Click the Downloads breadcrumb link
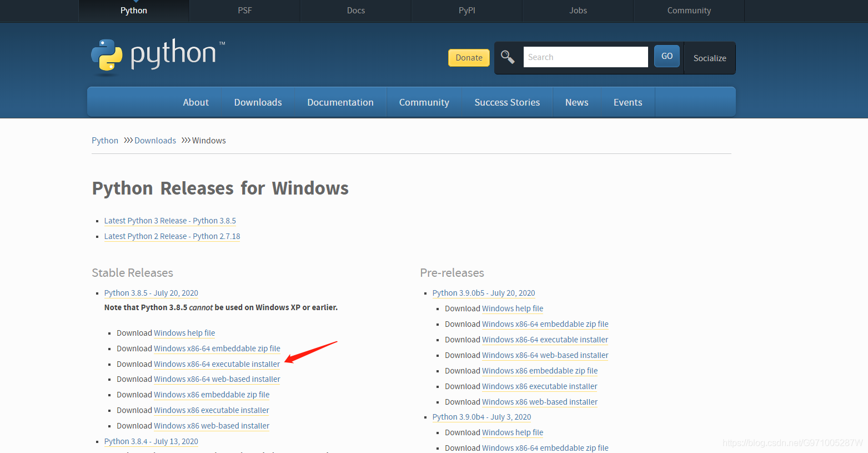Screen dimensions: 868x453 155,141
